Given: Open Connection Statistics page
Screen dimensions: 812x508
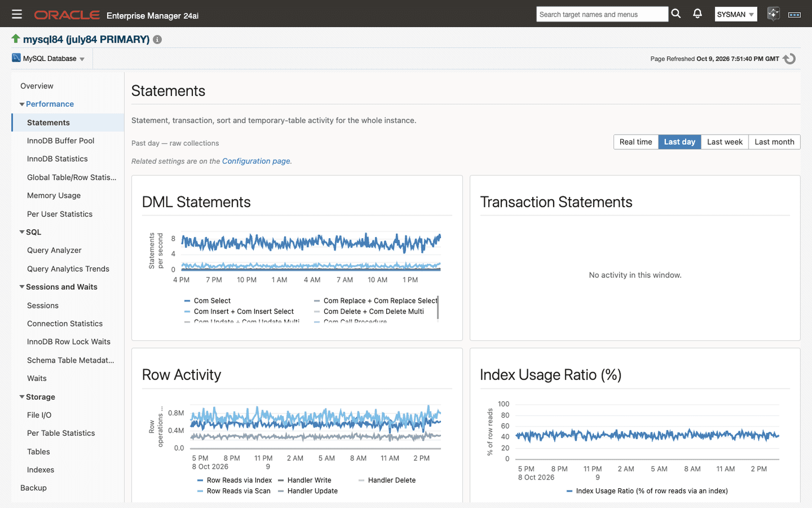Looking at the screenshot, I should click(x=65, y=324).
